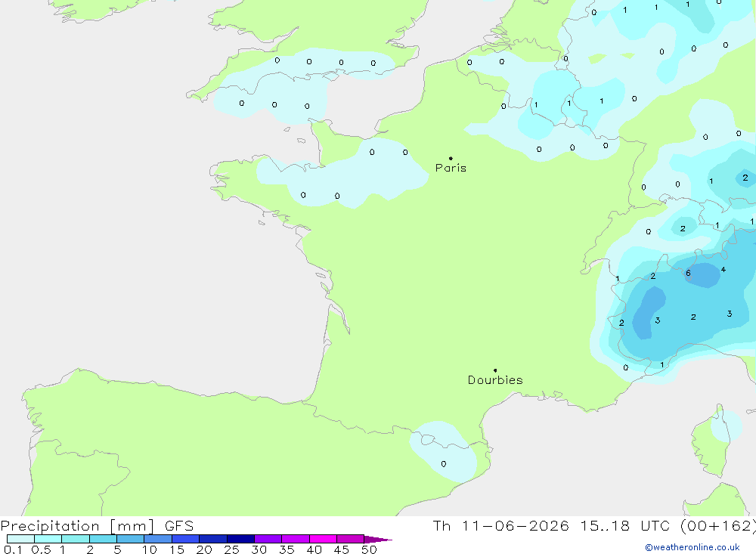The width and height of the screenshot is (756, 554).
Task: Click the 'Precipitation [mm]' title text
Action: [x=77, y=526]
